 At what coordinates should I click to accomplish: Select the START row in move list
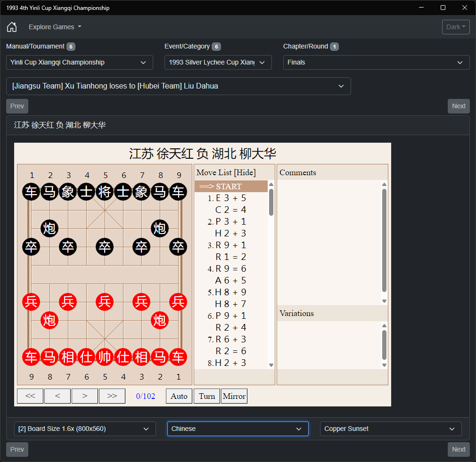click(x=231, y=186)
